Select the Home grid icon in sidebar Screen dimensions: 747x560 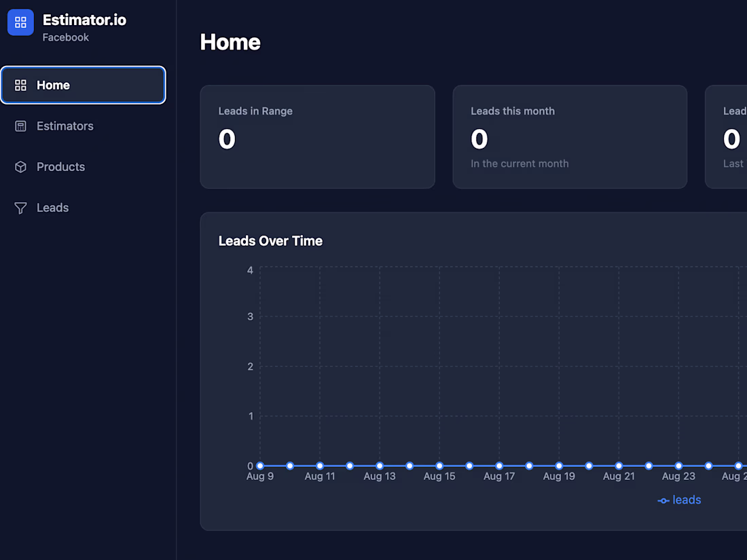(x=20, y=85)
